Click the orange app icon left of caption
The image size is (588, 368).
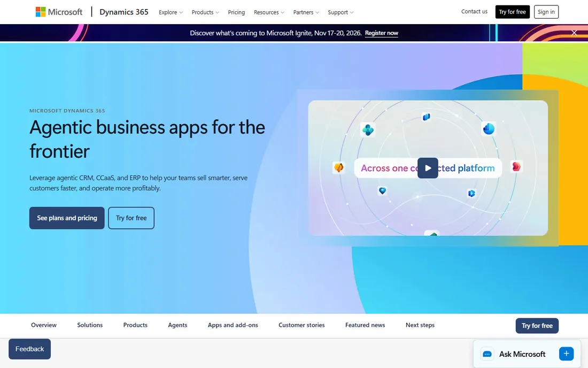tap(338, 167)
